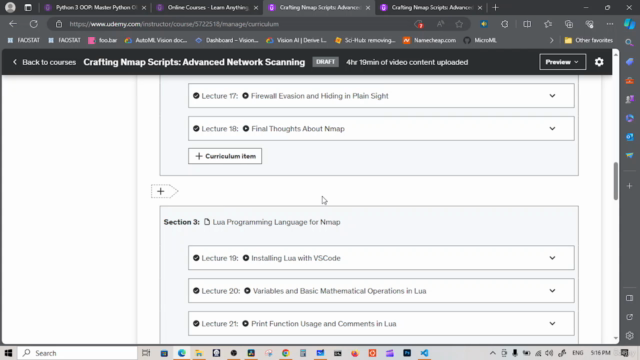Image resolution: width=640 pixels, height=360 pixels.
Task: Open a new browser tab
Action: click(496, 7)
